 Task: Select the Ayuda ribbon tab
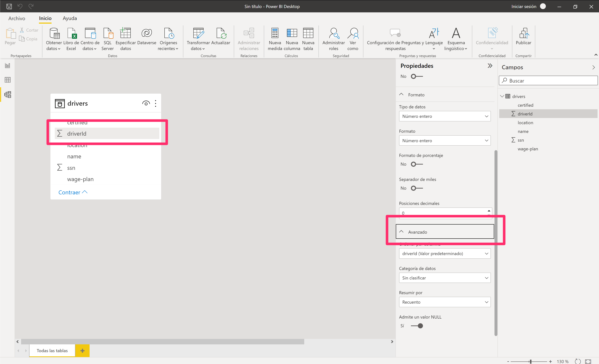pyautogui.click(x=69, y=18)
